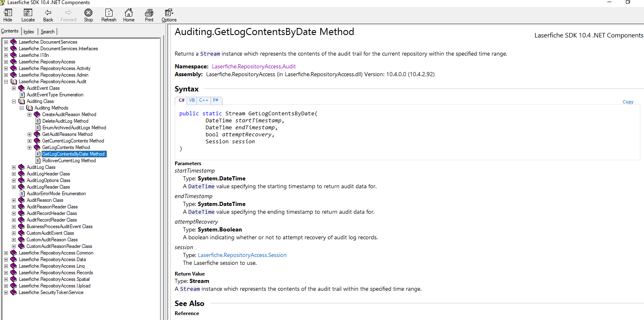Open the Laserfiche.RepositoryAccess.Session type link

tap(242, 255)
